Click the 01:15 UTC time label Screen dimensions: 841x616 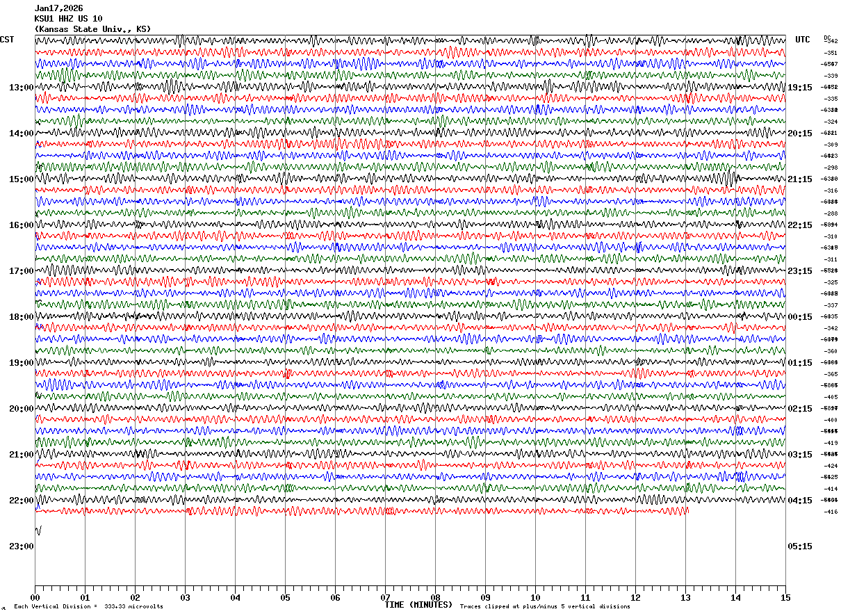point(800,363)
